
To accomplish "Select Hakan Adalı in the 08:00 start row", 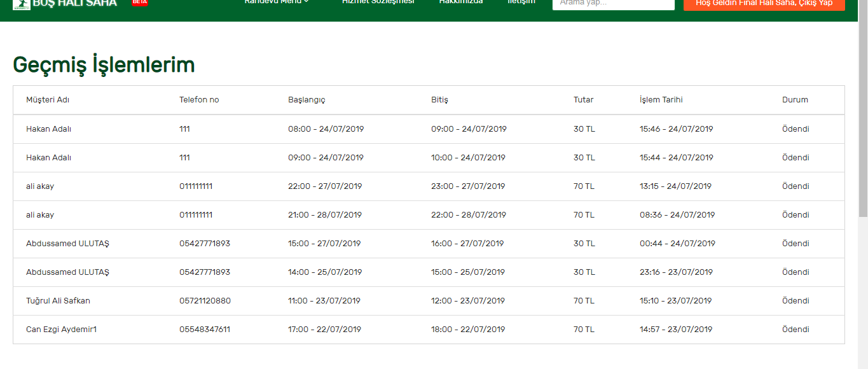I will tap(48, 129).
